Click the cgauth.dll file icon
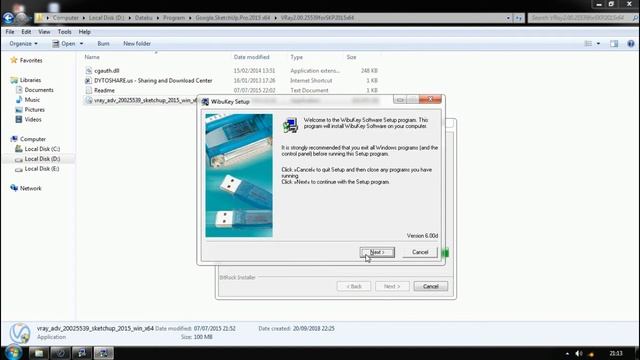The image size is (640, 360). click(x=89, y=71)
